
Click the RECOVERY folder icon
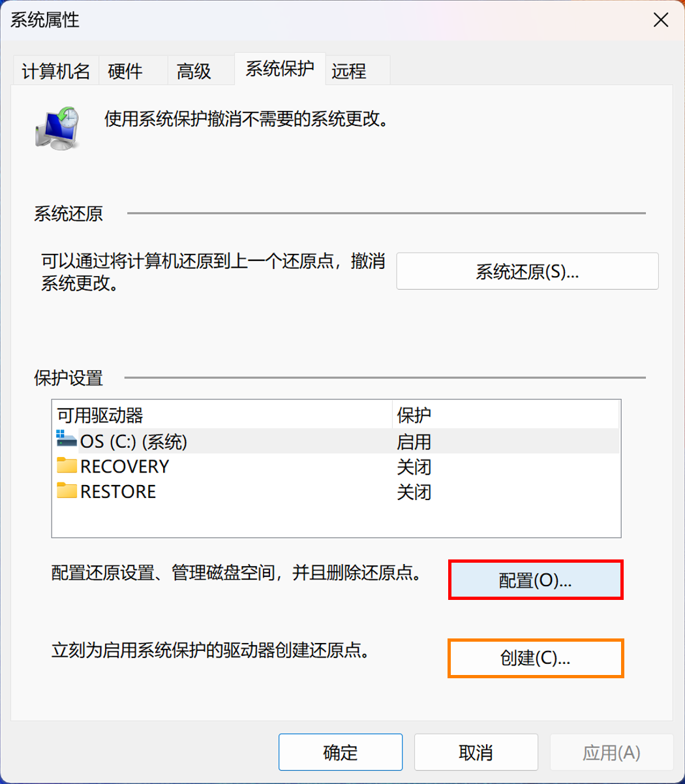pos(67,465)
